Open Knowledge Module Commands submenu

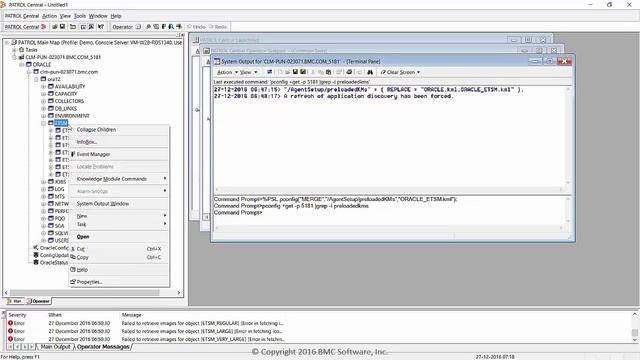(x=119, y=179)
